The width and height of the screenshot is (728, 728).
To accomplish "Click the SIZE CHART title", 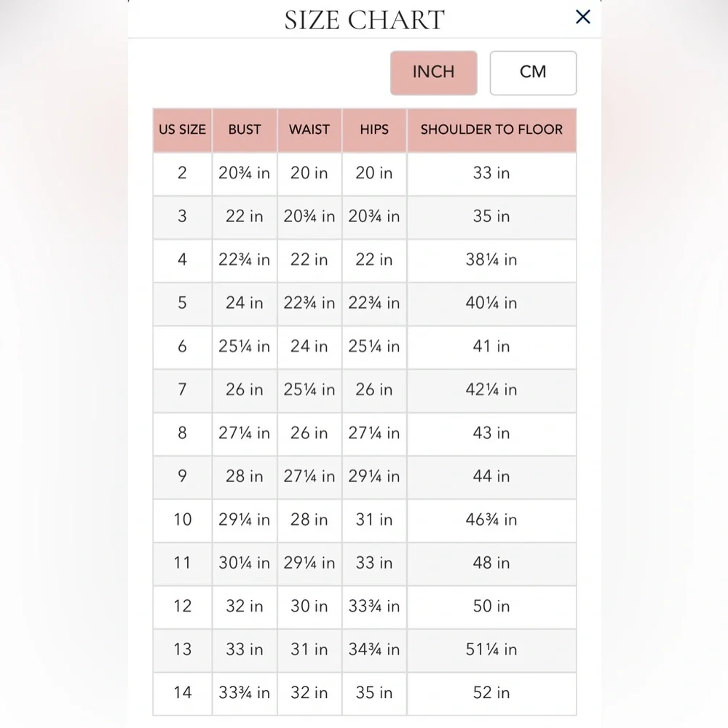I will click(x=365, y=20).
